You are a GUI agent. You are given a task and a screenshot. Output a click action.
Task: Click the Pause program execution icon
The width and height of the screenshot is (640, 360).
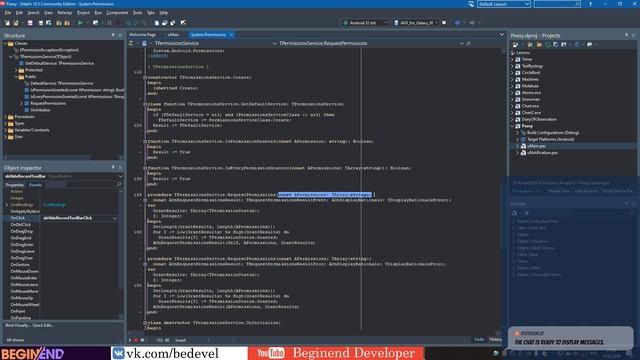109,23
